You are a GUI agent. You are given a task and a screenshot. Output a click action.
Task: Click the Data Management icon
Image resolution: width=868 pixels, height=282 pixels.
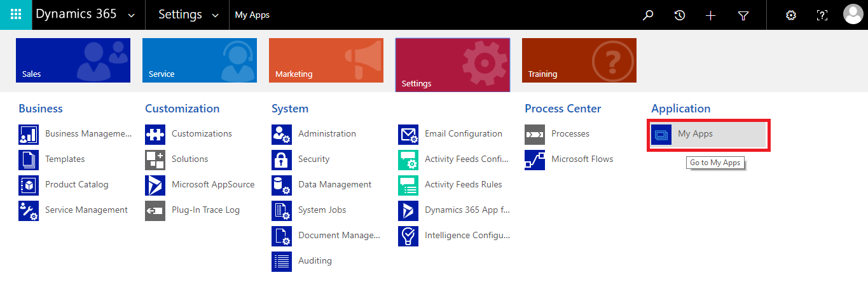click(x=282, y=185)
